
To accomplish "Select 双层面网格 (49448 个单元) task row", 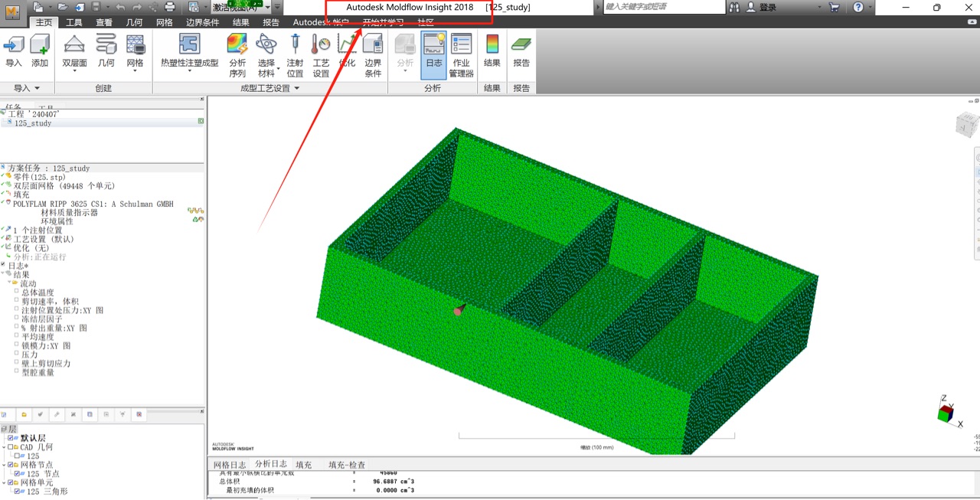I will click(x=64, y=185).
